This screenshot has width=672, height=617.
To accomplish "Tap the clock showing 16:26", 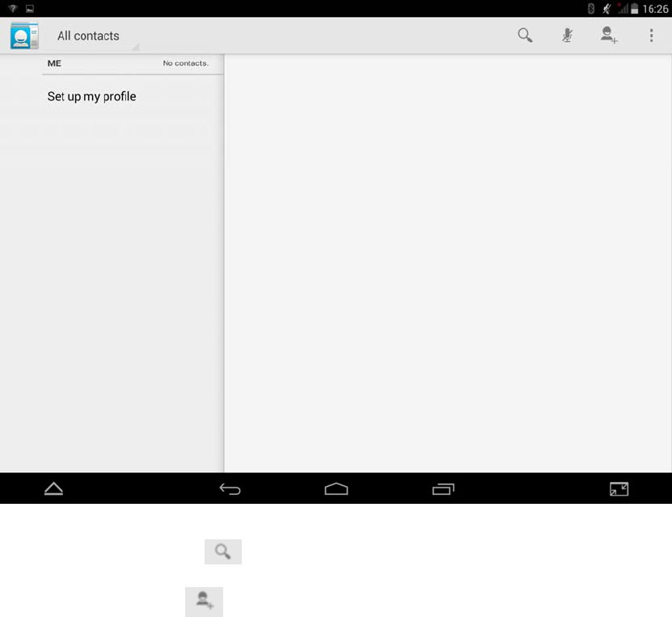I will (x=655, y=9).
